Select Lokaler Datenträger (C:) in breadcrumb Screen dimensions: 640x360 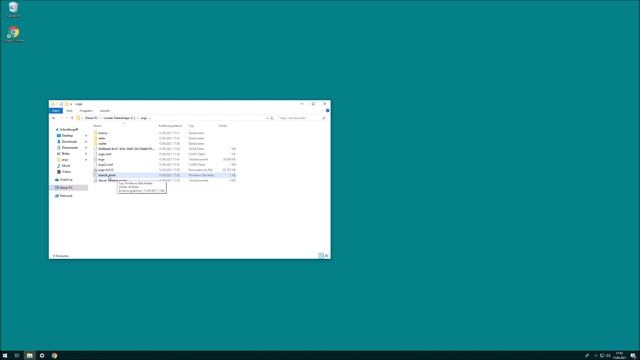(x=119, y=118)
